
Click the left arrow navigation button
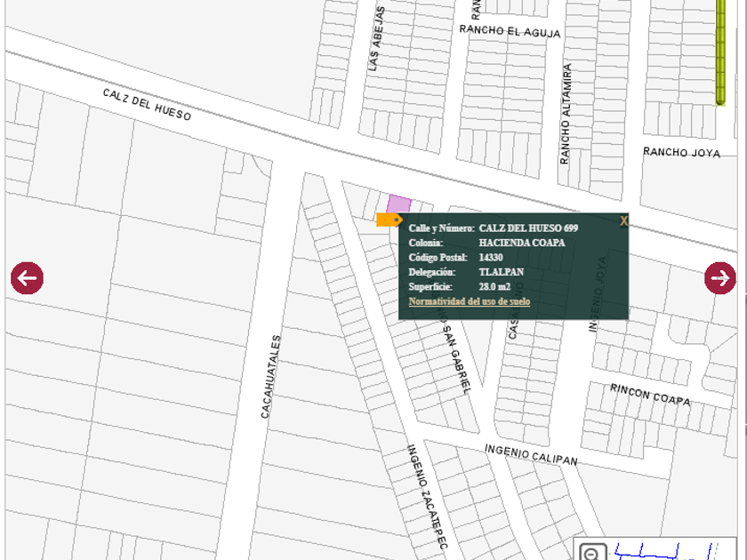[28, 278]
